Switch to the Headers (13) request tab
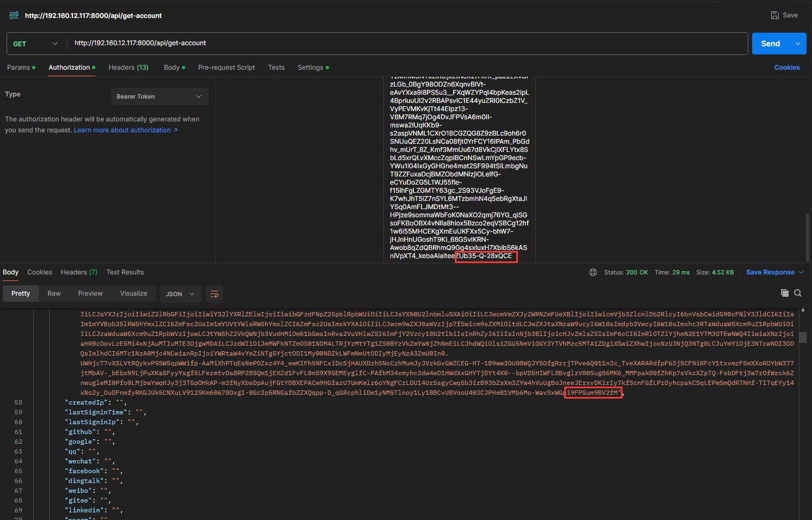Screen dimensions: 812x520 129,68
